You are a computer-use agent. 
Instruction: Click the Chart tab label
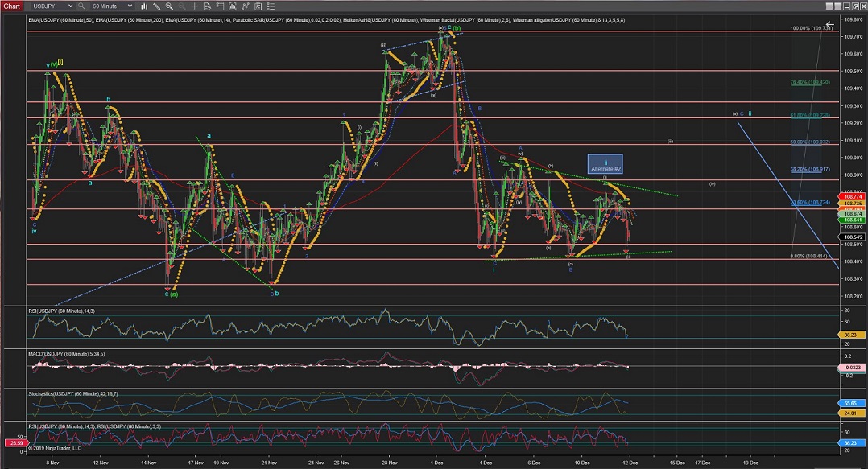coord(11,6)
